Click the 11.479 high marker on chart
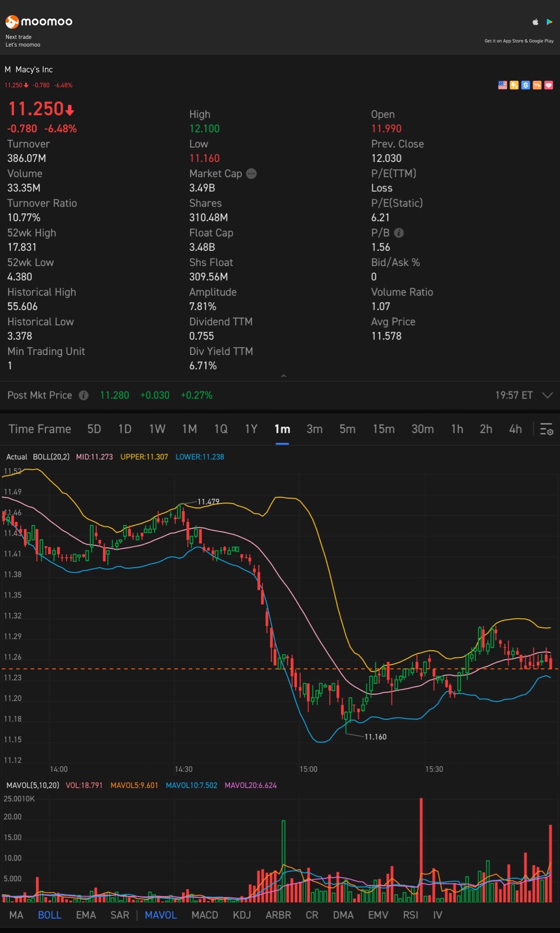Screen dimensions: 560x933 point(208,502)
